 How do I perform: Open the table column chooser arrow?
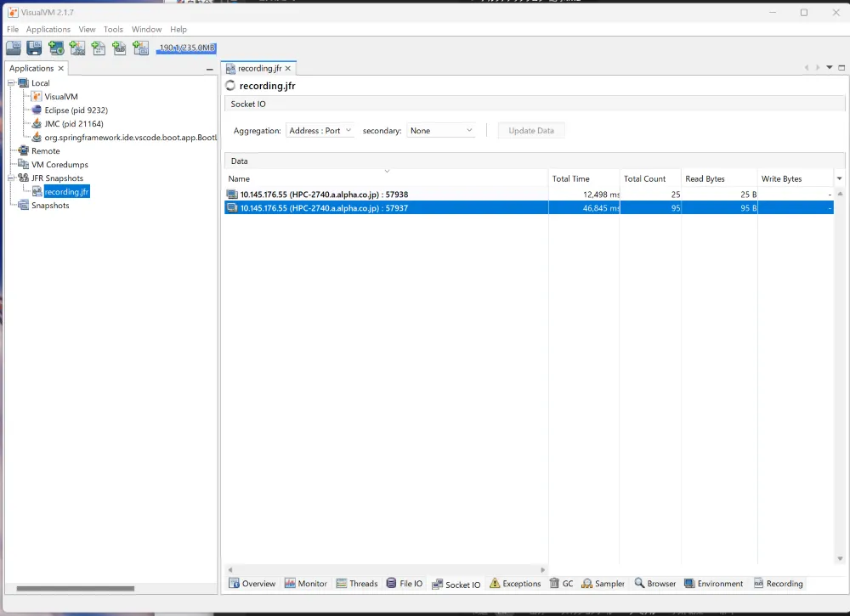click(x=840, y=178)
